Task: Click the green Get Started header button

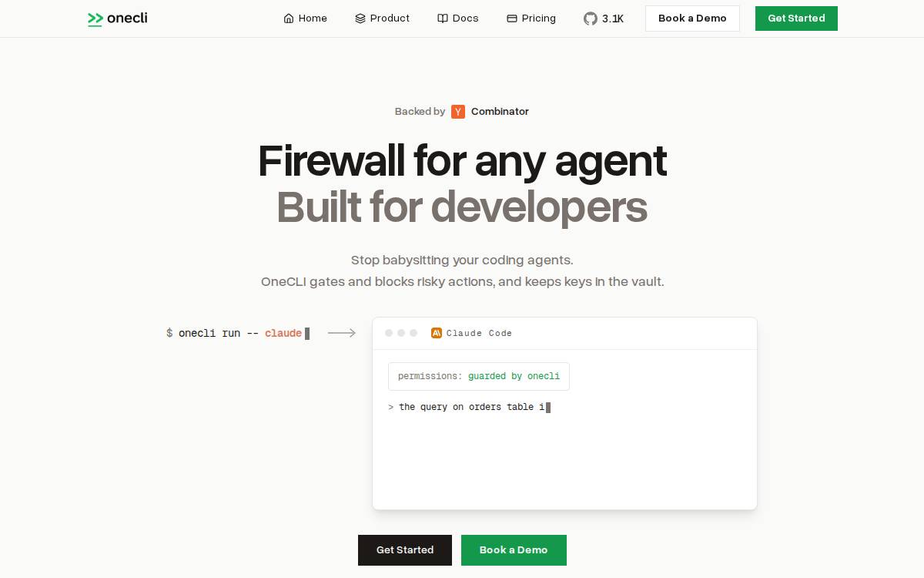Action: (796, 18)
